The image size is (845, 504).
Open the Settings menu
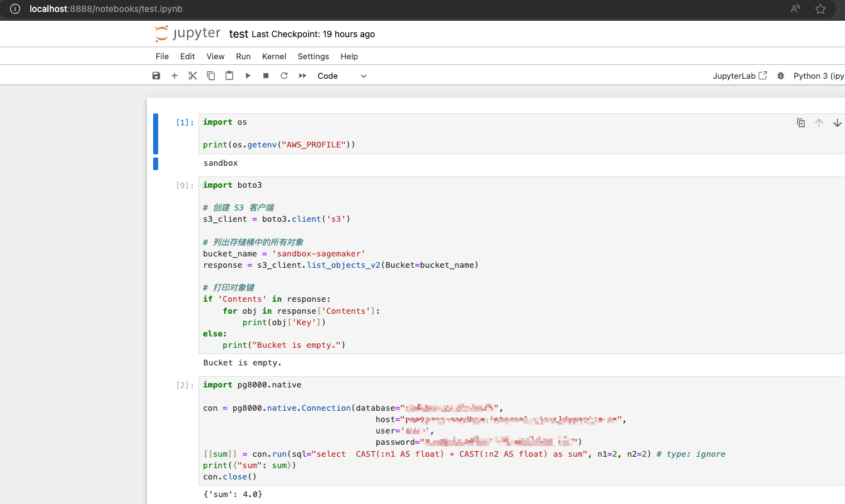(313, 56)
